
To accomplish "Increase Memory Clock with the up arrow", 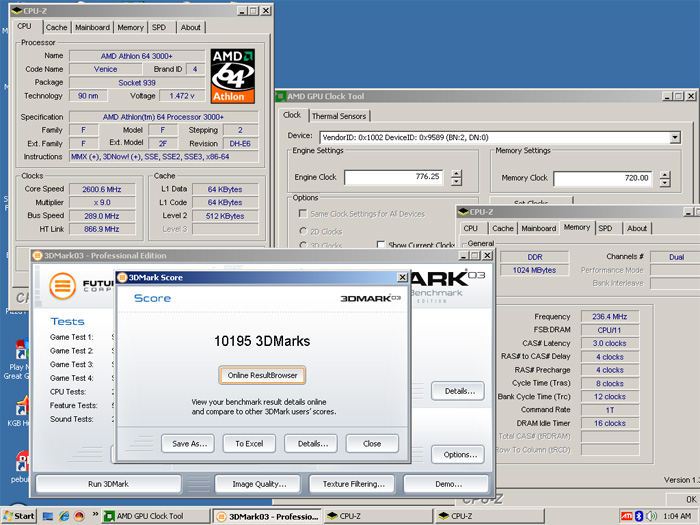I will click(x=665, y=175).
